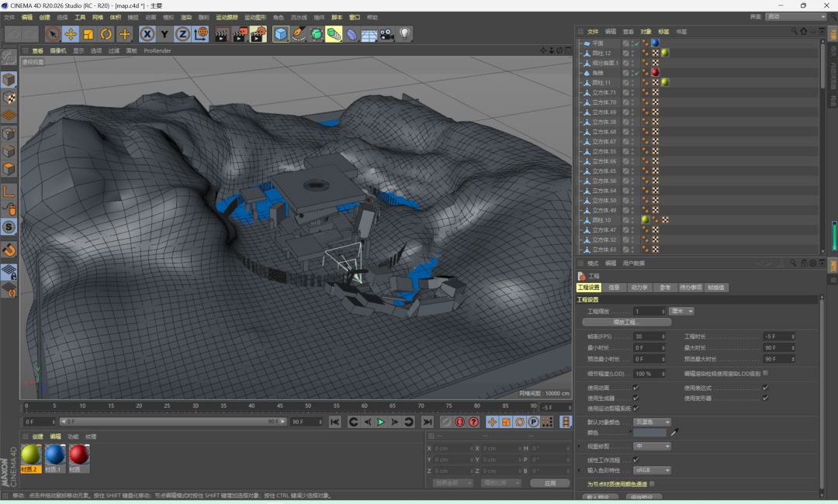
Task: Toggle Parameter (P) keyframe recording
Action: coord(533,422)
